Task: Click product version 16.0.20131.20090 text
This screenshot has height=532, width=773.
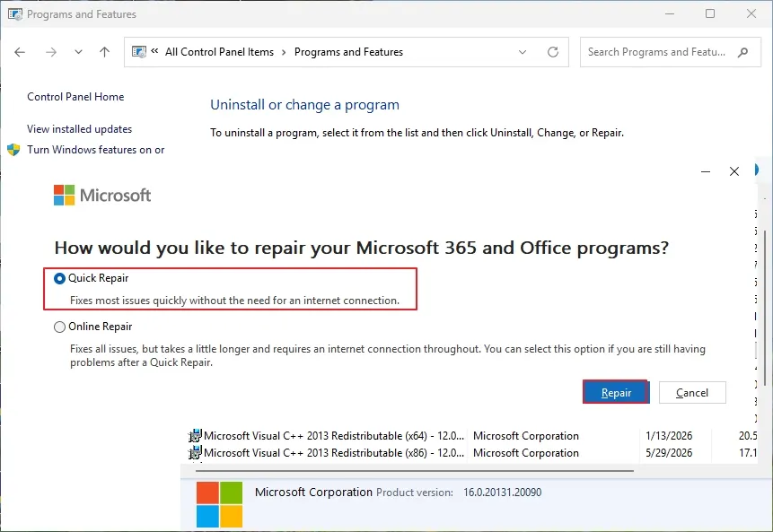Action: tap(503, 493)
